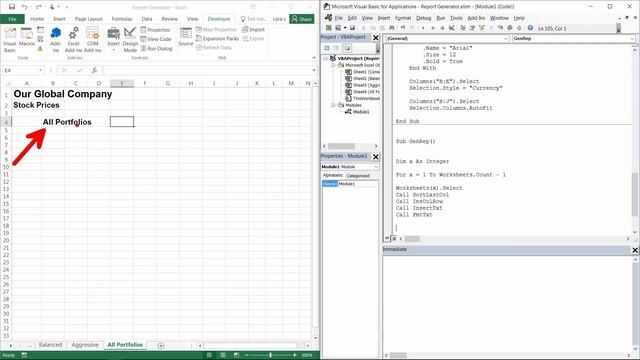Click View Microsoft Excel icon in VBA toolbar

click(x=328, y=28)
